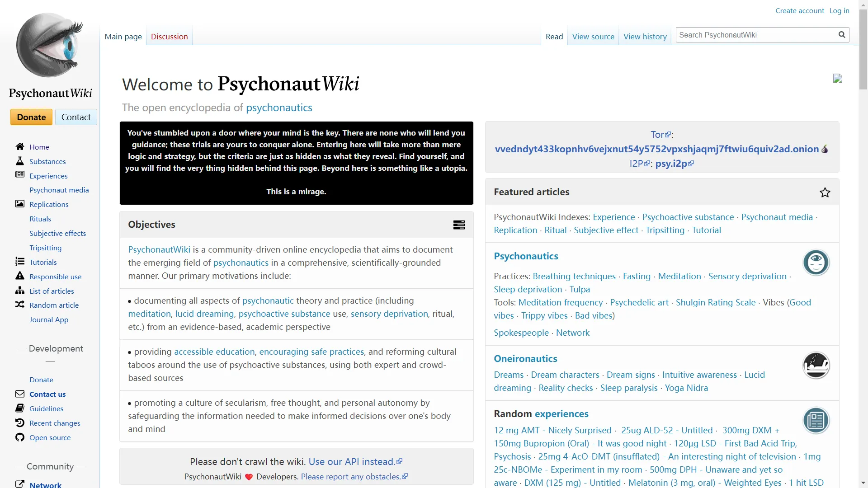Click the Random experiences journal thumbnail

click(x=816, y=420)
